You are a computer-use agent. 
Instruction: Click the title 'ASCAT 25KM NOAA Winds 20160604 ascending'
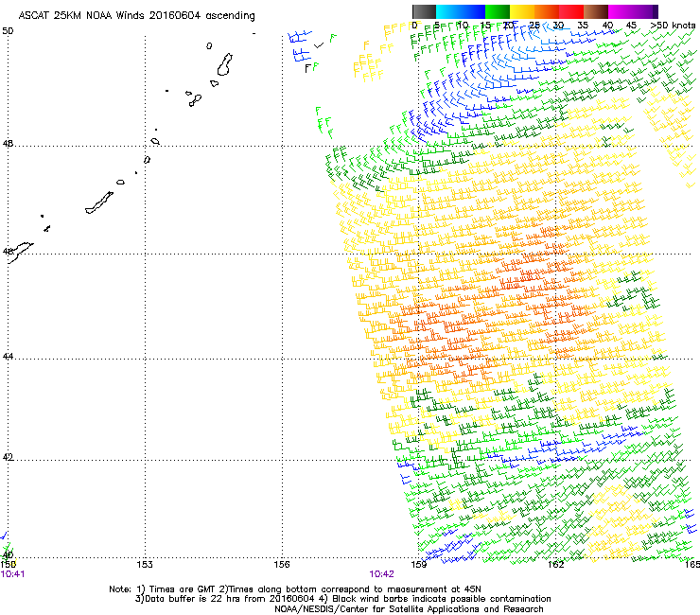click(136, 16)
